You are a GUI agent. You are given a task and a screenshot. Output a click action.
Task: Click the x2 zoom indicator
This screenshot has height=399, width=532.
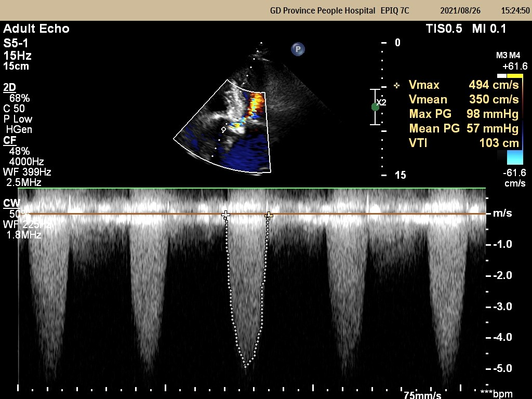[382, 103]
